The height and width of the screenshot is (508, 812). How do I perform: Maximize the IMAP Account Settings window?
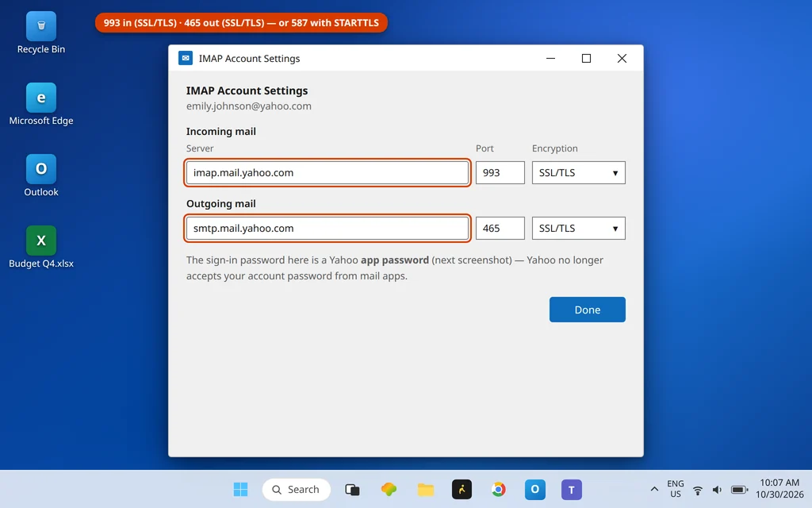[x=586, y=58]
